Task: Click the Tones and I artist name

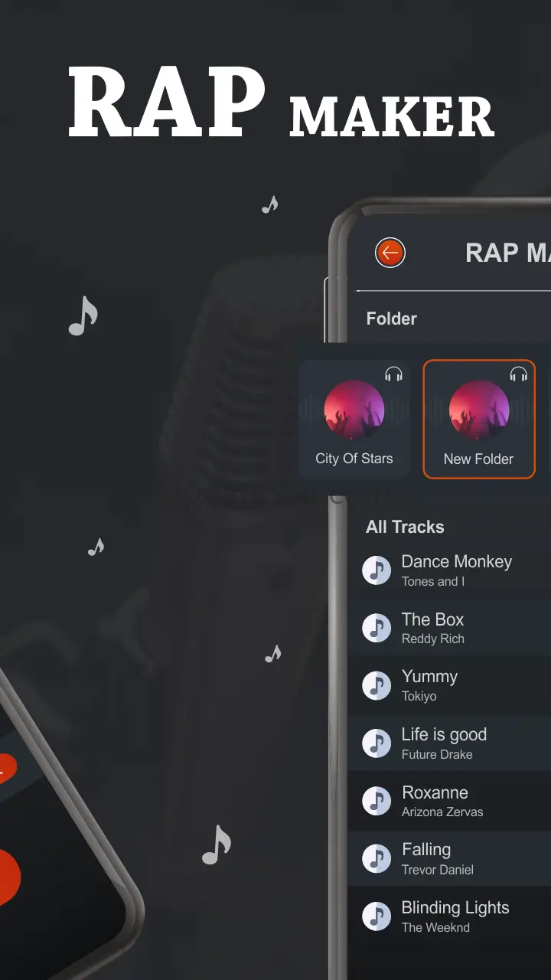Action: coord(433,582)
